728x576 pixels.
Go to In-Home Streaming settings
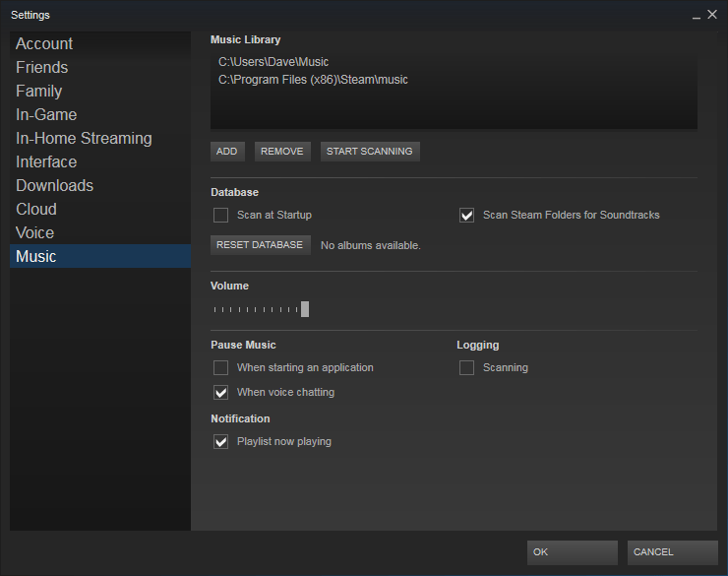[84, 138]
